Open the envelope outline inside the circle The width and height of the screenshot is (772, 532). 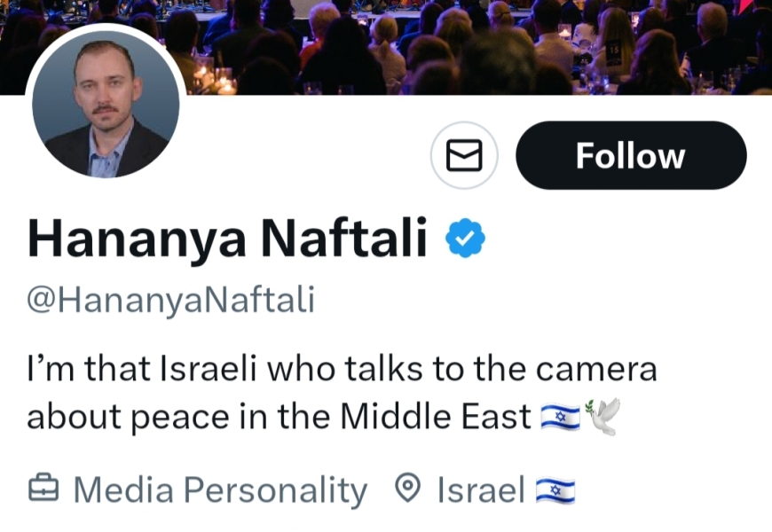pyautogui.click(x=463, y=154)
